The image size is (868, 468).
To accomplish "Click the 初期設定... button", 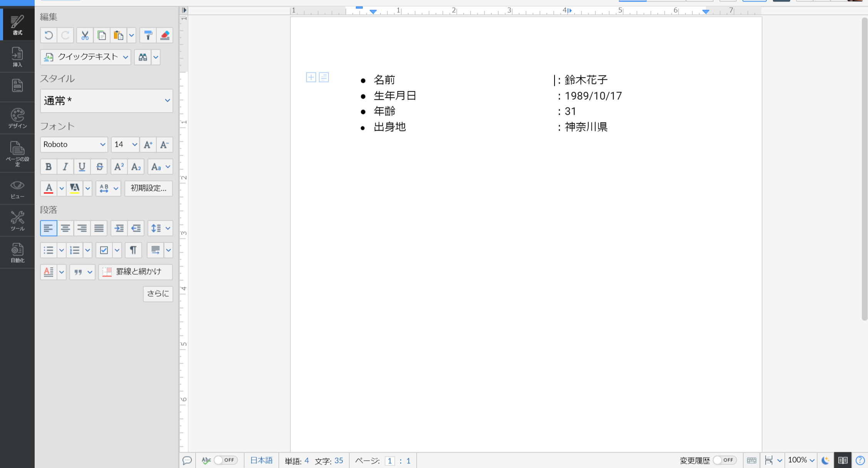I will point(148,188).
